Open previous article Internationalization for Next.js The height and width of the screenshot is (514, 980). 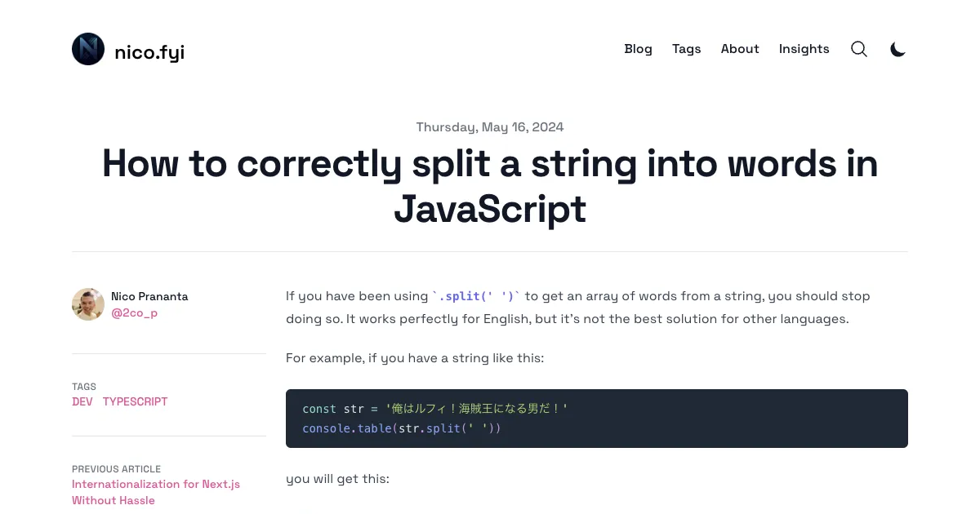(156, 492)
